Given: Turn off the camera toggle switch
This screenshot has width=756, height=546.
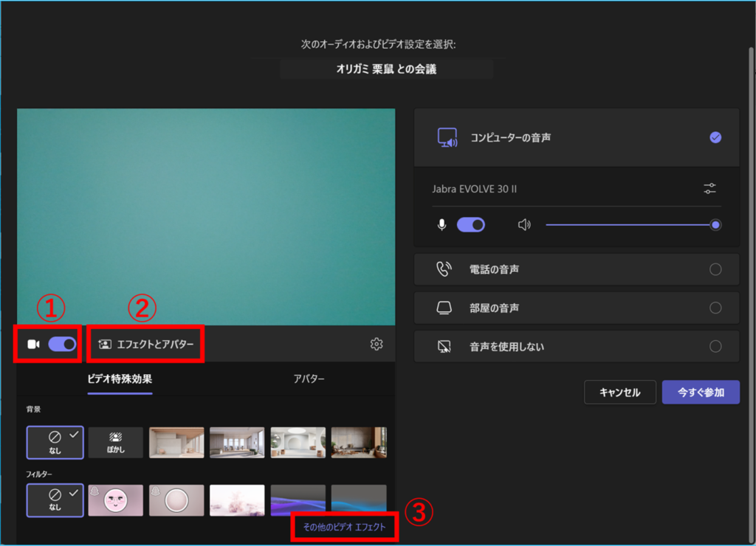Looking at the screenshot, I should click(x=62, y=345).
